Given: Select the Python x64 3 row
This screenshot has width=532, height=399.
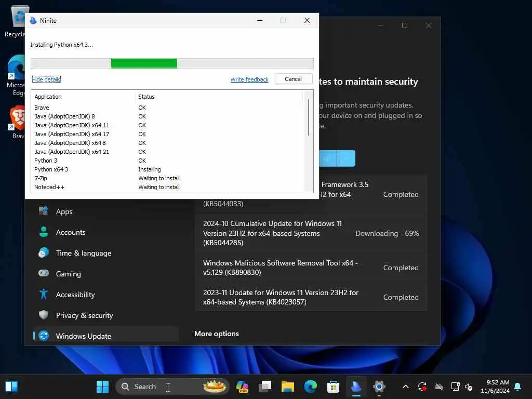Looking at the screenshot, I should pyautogui.click(x=168, y=169).
